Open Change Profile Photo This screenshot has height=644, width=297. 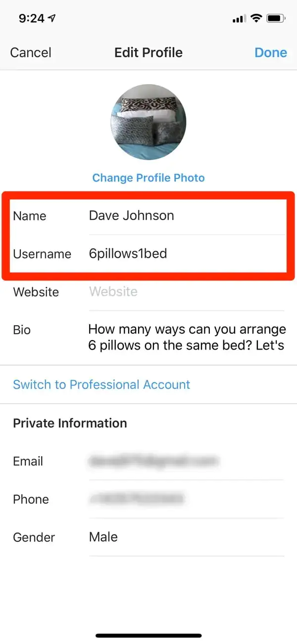point(148,177)
